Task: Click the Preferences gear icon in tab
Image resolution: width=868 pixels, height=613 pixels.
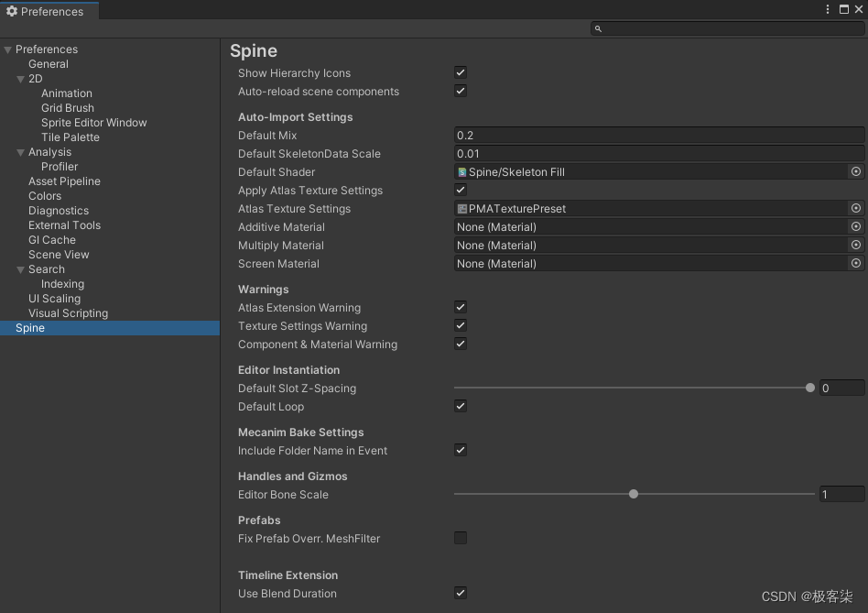Action: point(12,12)
